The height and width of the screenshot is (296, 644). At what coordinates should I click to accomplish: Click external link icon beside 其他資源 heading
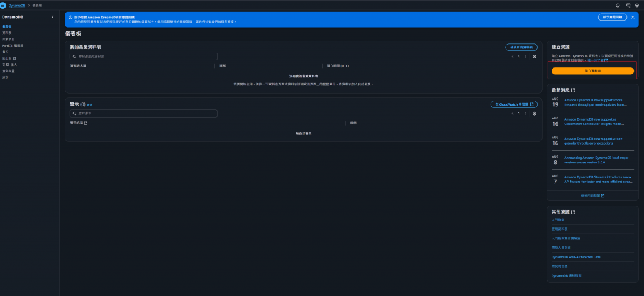pyautogui.click(x=573, y=212)
